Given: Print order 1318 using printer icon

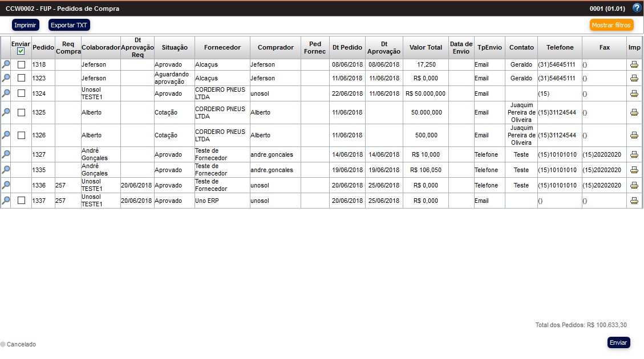Looking at the screenshot, I should [634, 65].
